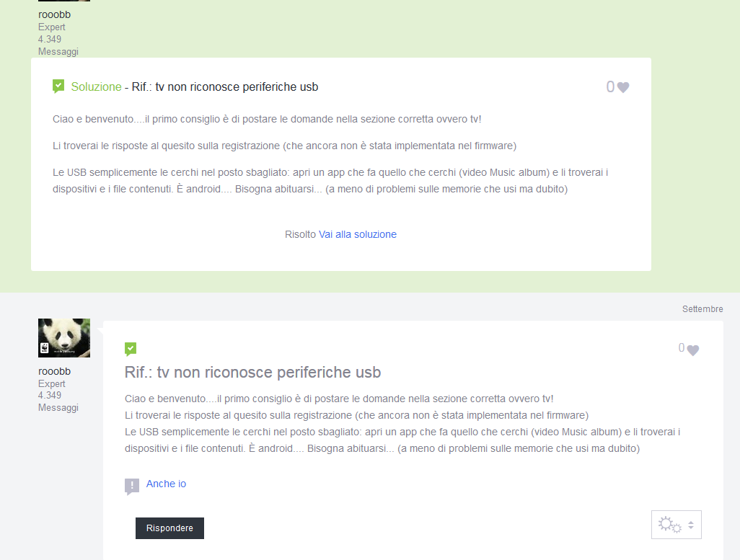Click the green accepted-solution badge above the reply title
Screen dimensions: 740x560
click(x=131, y=349)
